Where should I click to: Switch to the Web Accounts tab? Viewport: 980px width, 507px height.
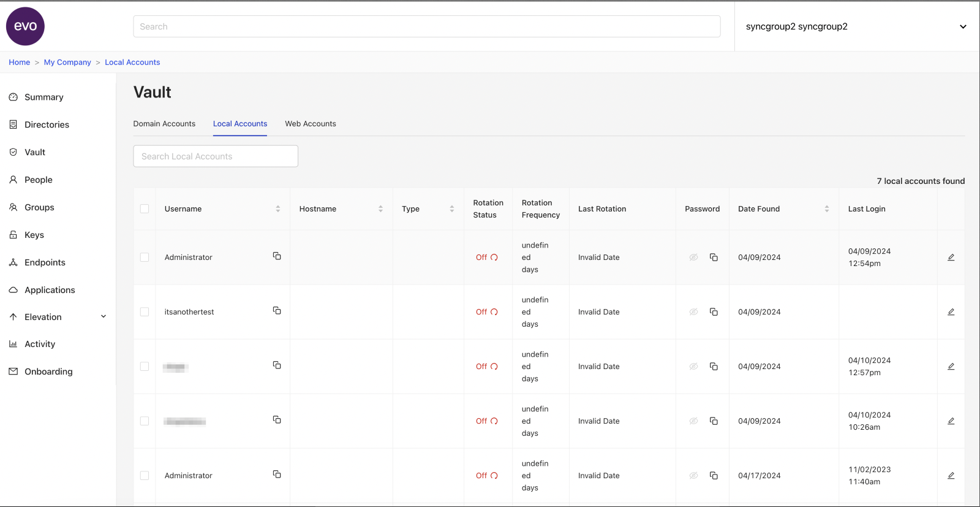[311, 124]
